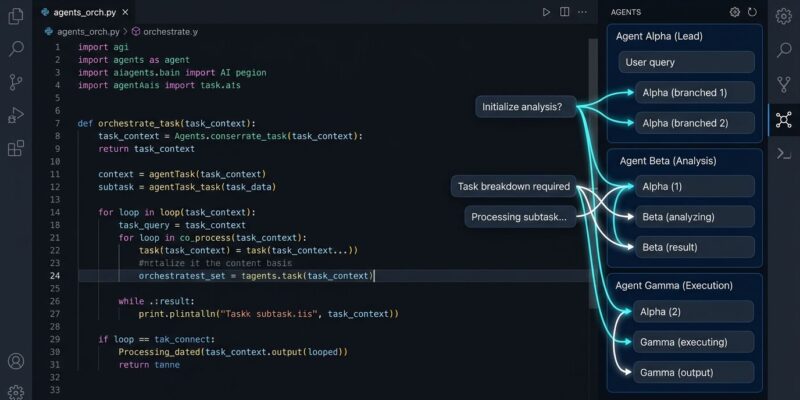800x400 pixels.
Task: Click the print.plintalln line
Action: coord(268,314)
